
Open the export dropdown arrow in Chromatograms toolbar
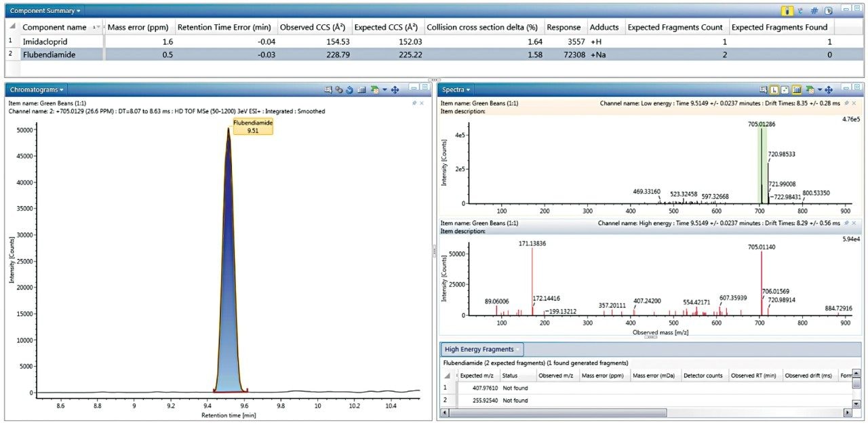tap(384, 89)
